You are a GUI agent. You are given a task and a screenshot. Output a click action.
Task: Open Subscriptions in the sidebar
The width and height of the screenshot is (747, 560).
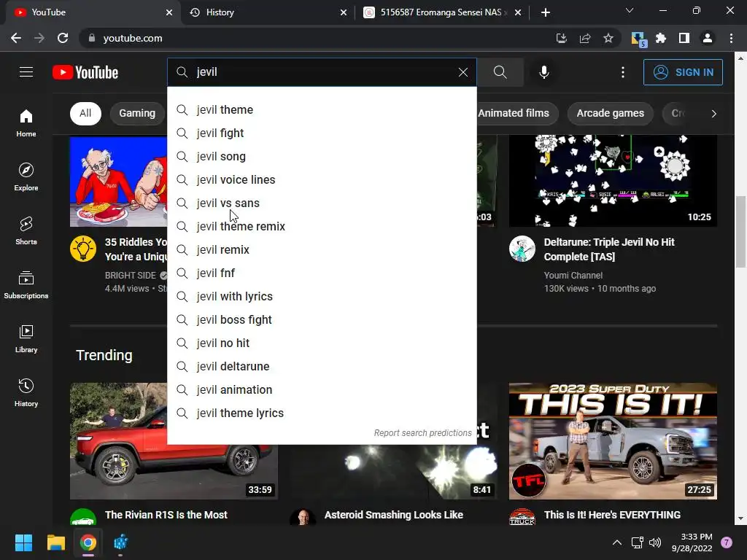(26, 284)
